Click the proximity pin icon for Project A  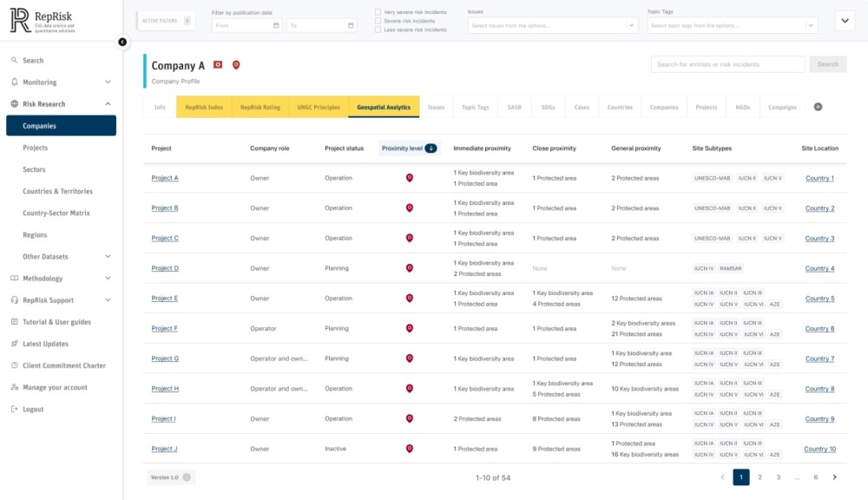pyautogui.click(x=410, y=178)
